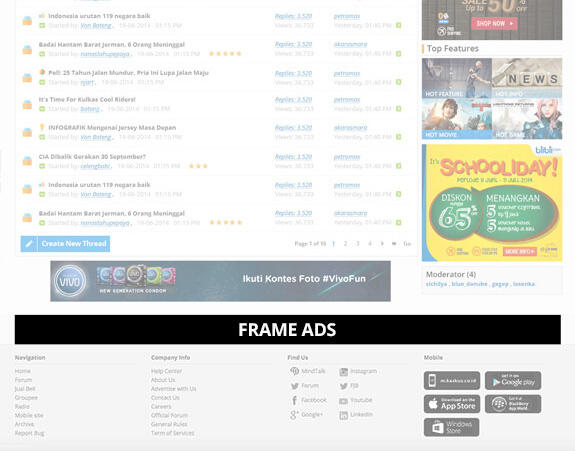Open the Hot Info news thumbnail
The width and height of the screenshot is (575, 451).
[527, 78]
